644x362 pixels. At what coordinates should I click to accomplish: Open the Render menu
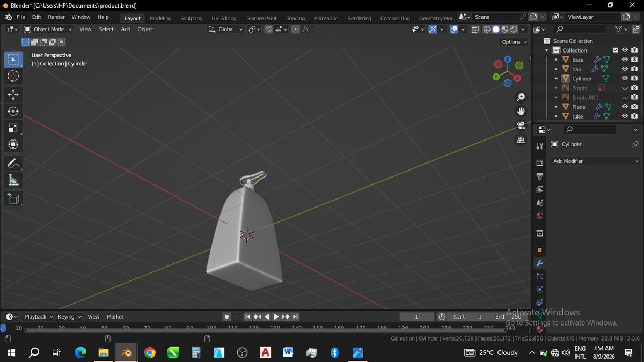[56, 17]
